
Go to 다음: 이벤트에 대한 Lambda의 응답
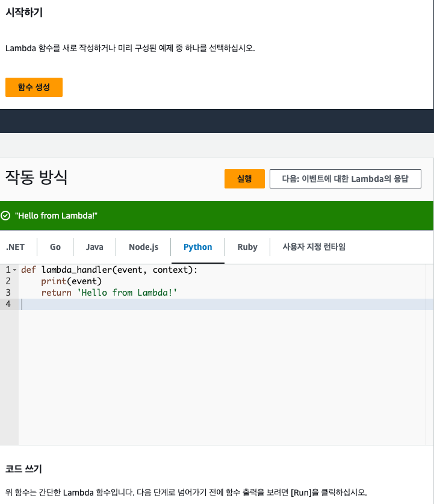click(346, 179)
